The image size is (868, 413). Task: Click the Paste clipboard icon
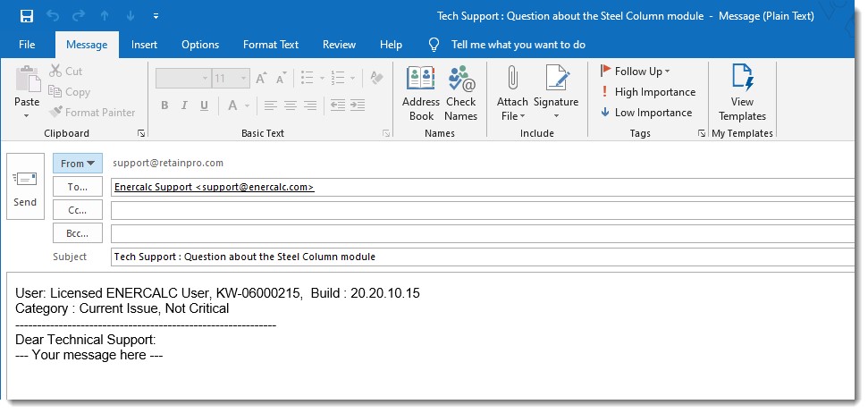click(x=27, y=80)
